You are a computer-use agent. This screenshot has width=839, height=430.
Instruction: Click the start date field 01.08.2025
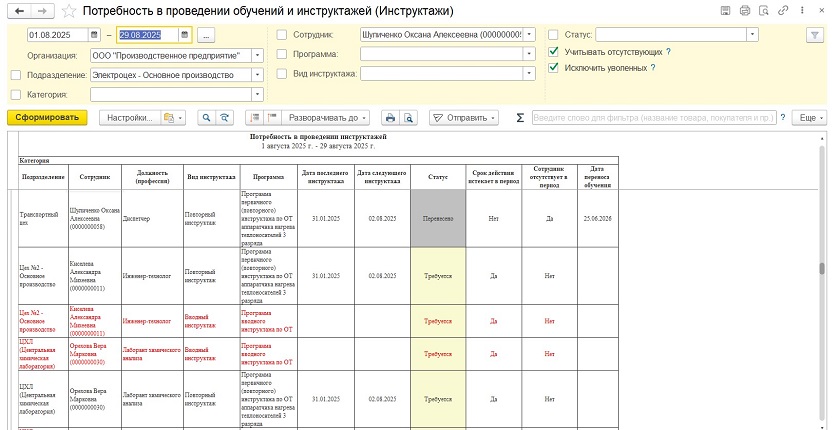pyautogui.click(x=58, y=35)
